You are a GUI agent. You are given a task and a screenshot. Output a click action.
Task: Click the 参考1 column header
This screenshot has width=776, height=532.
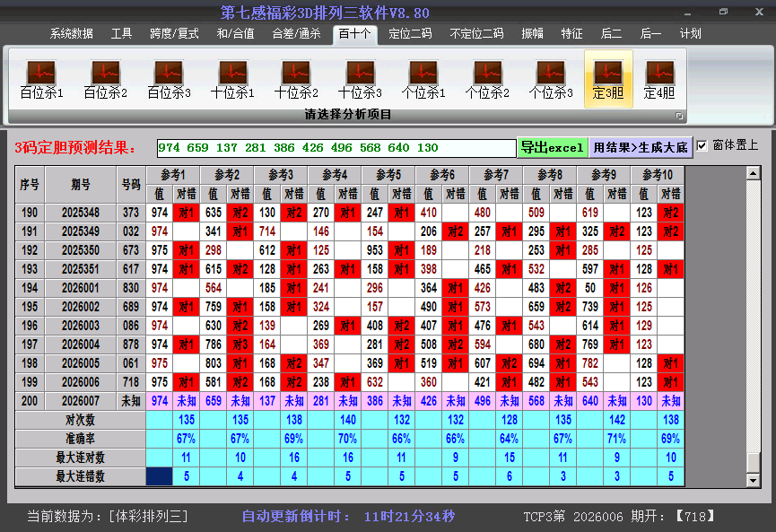172,174
